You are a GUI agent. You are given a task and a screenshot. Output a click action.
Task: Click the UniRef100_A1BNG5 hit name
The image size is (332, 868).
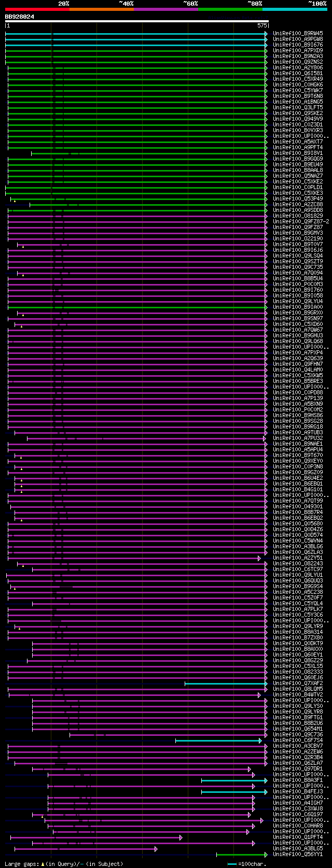coord(298,102)
